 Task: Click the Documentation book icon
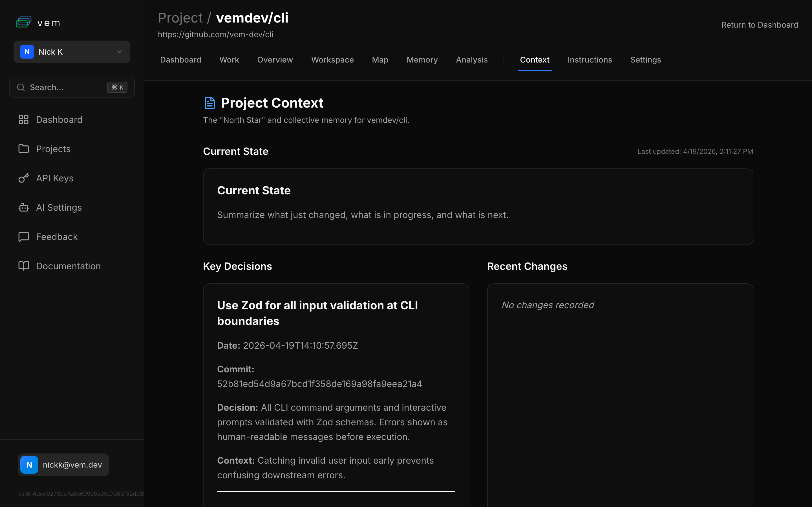[x=23, y=266]
